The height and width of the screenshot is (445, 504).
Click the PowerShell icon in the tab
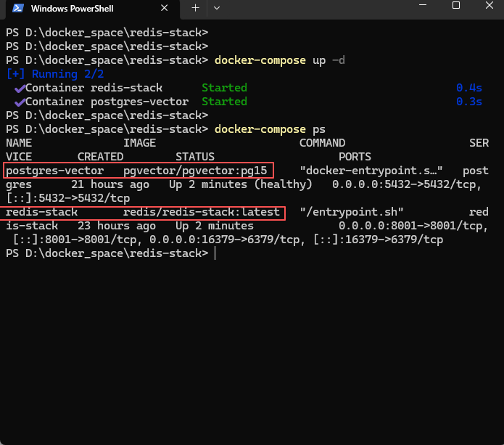[18, 8]
